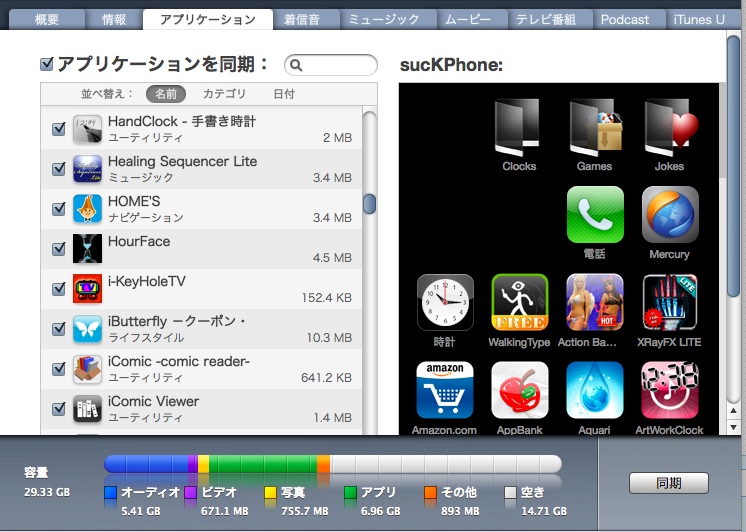Uncheck the HandClock sync checkbox
The image size is (746, 532).
(59, 128)
